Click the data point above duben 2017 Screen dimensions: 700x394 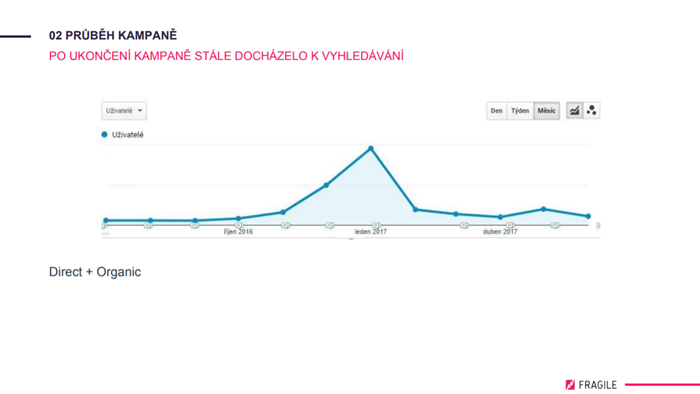point(500,217)
